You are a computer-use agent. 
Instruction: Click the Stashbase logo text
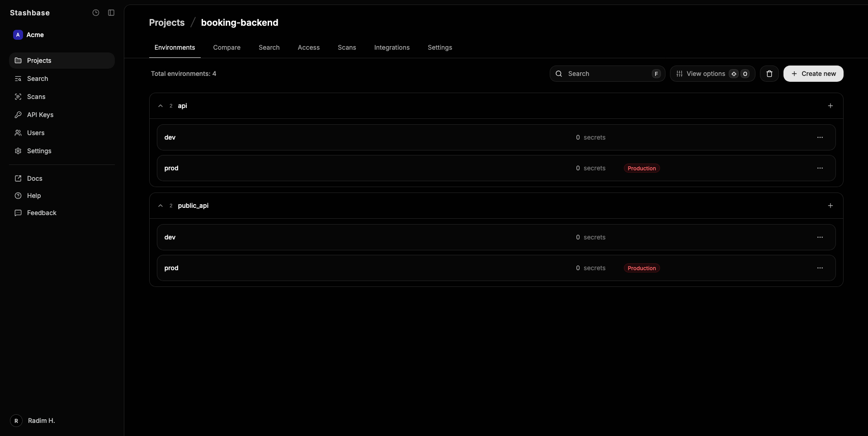[x=30, y=13]
